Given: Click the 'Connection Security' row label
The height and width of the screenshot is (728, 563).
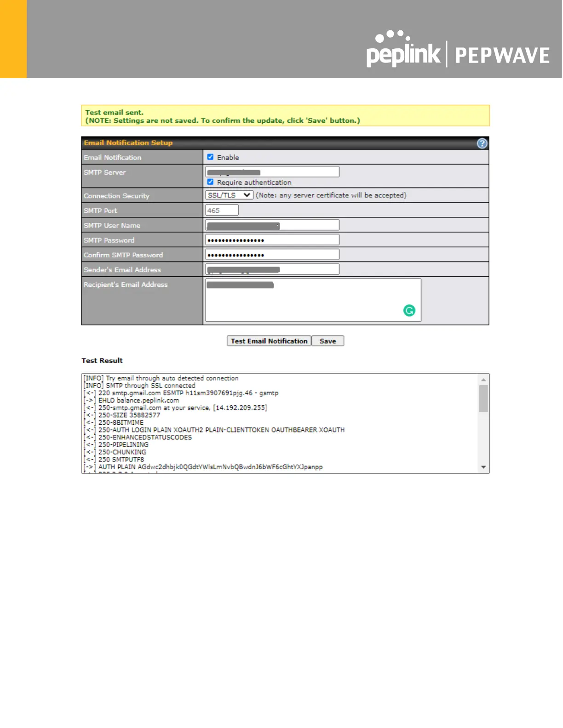Looking at the screenshot, I should tap(116, 196).
